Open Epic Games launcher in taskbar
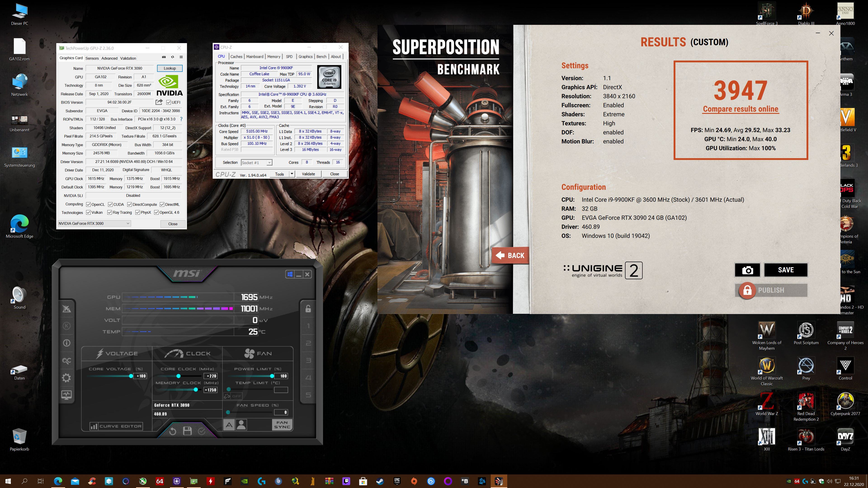Image resolution: width=868 pixels, height=488 pixels. [397, 481]
